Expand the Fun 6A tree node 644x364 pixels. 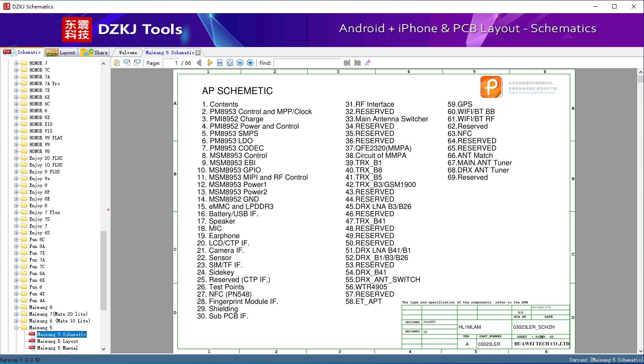[17, 273]
